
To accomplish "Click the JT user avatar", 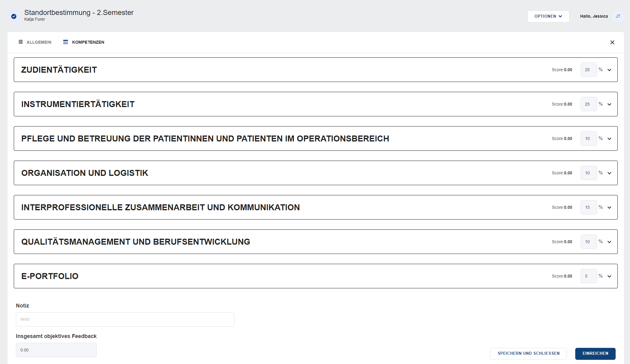I will click(618, 16).
